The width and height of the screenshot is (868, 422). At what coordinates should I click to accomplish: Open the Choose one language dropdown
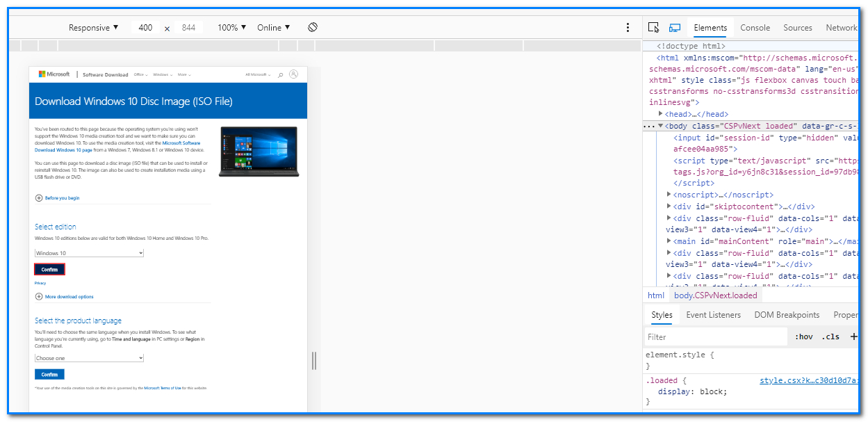pos(89,358)
